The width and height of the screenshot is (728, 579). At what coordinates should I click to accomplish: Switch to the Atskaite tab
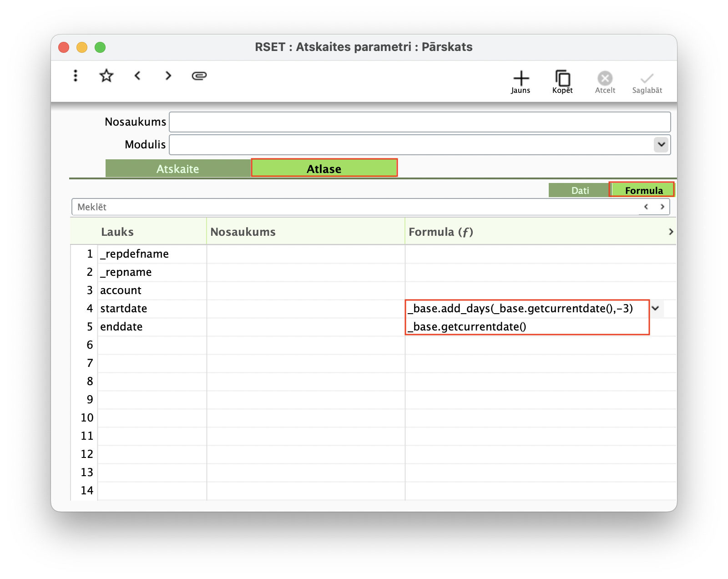coord(178,168)
